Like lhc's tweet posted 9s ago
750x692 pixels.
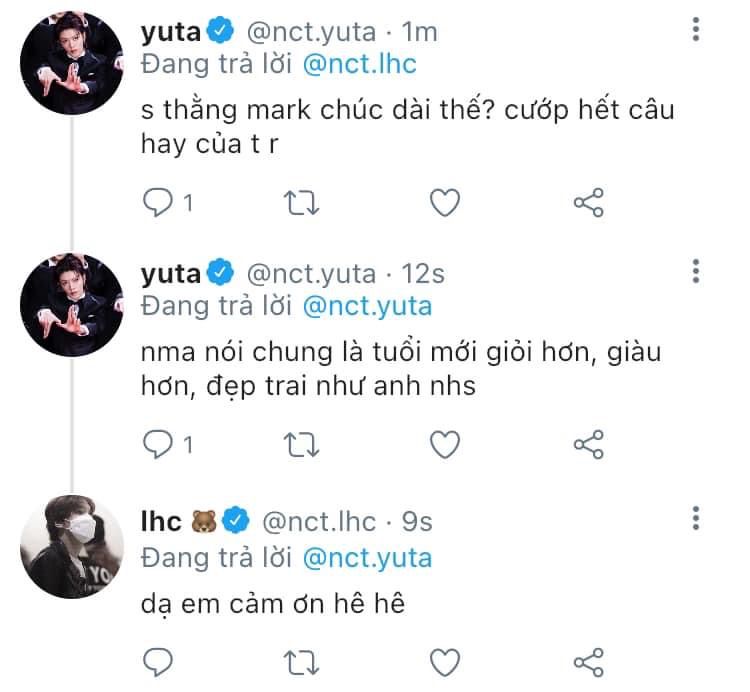[x=445, y=662]
